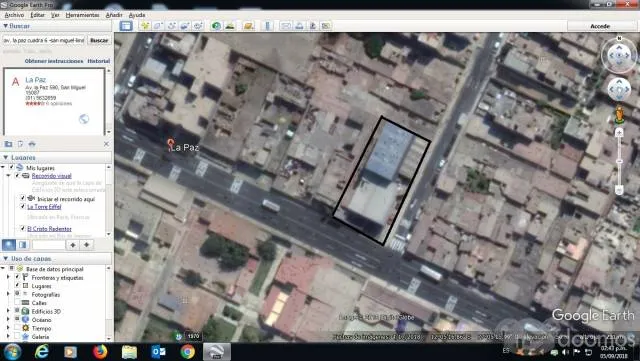Screen dimensions: 640x361
Task: Click the search address input field
Action: pos(44,40)
